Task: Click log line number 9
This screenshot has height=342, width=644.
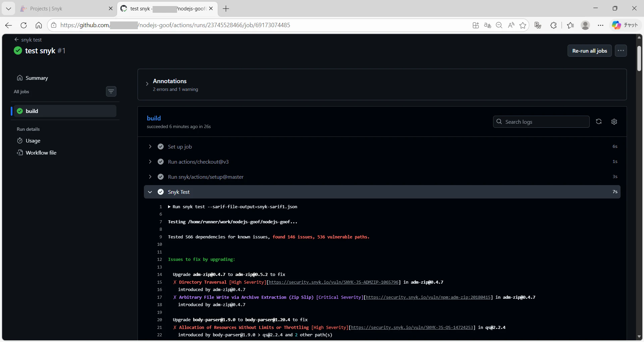Action: [161, 237]
